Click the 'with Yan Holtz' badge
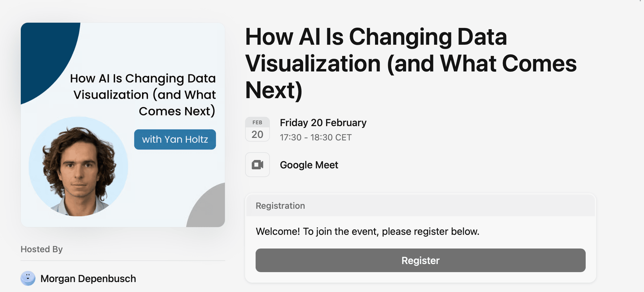Screen dimensions: 644x292 click(175, 139)
